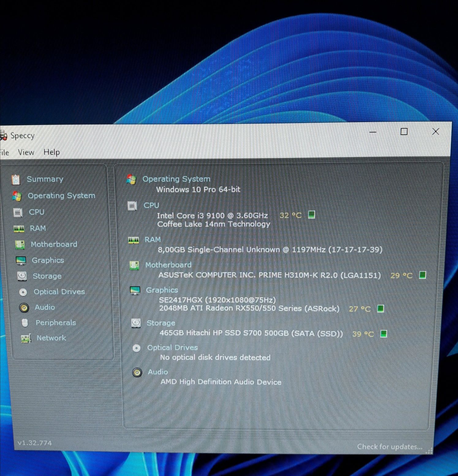Click the Storage heading link in summary
Viewport: 458px width, 476px height.
tap(161, 323)
